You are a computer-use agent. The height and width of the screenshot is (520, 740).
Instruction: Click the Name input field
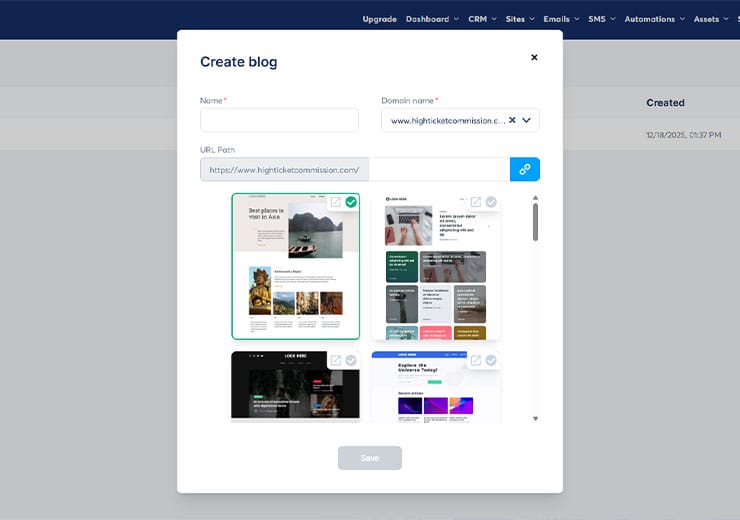279,120
